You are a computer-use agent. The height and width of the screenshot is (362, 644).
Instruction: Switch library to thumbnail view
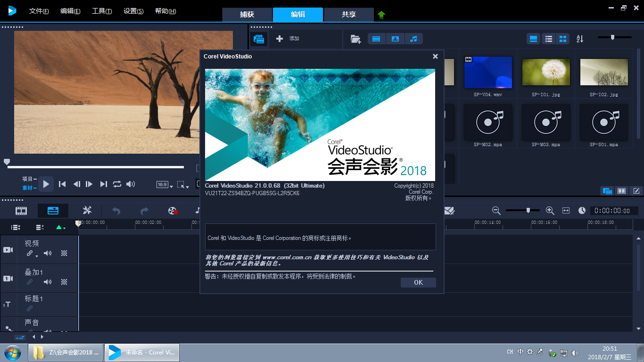pyautogui.click(x=562, y=39)
